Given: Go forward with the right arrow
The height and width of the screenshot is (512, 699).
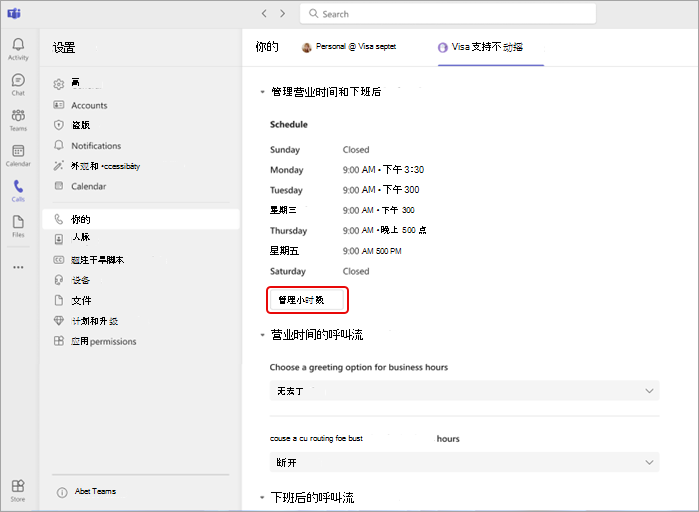Looking at the screenshot, I should coord(283,13).
